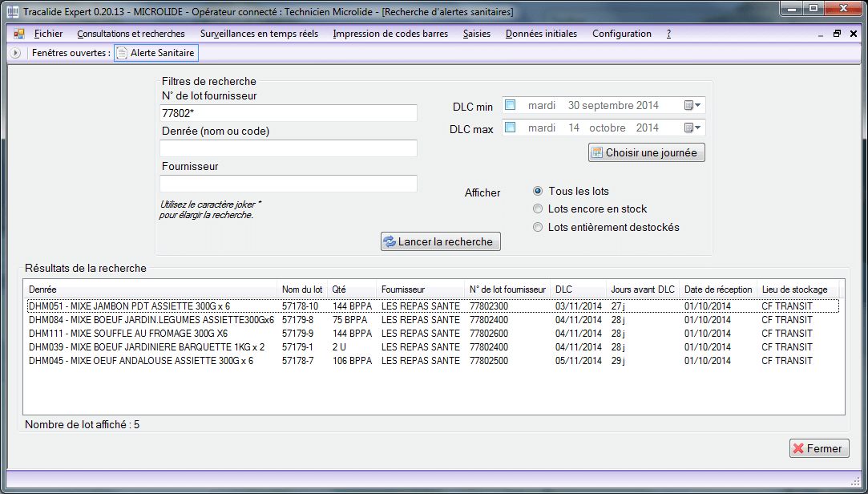Click supplier lot number 77802600

point(490,334)
